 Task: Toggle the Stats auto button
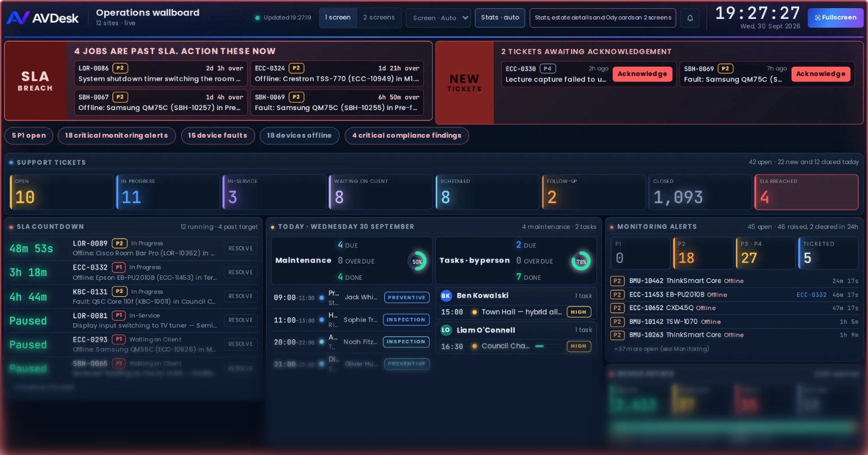(500, 18)
